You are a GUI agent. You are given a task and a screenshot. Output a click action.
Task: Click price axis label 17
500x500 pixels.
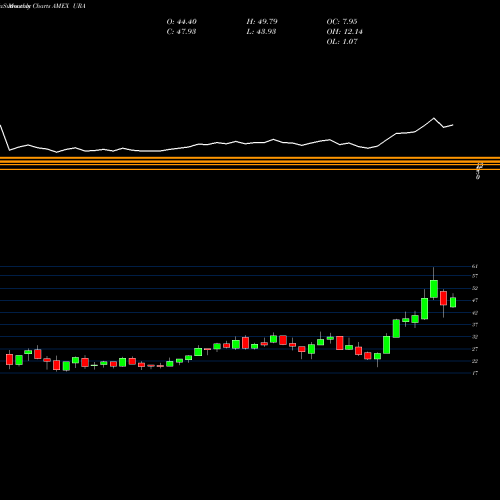pos(475,373)
